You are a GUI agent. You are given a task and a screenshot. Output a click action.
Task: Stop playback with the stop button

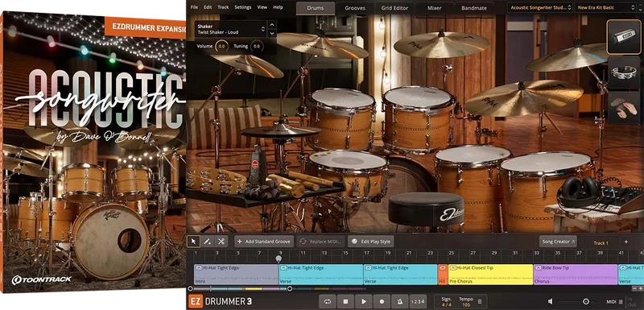(345, 301)
